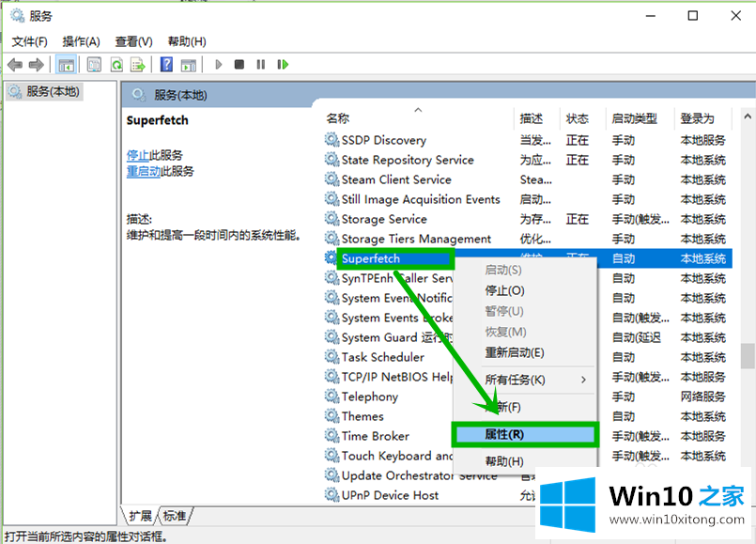Screen dimensions: 756x544
Task: Click the Export List toolbar icon
Action: click(138, 65)
